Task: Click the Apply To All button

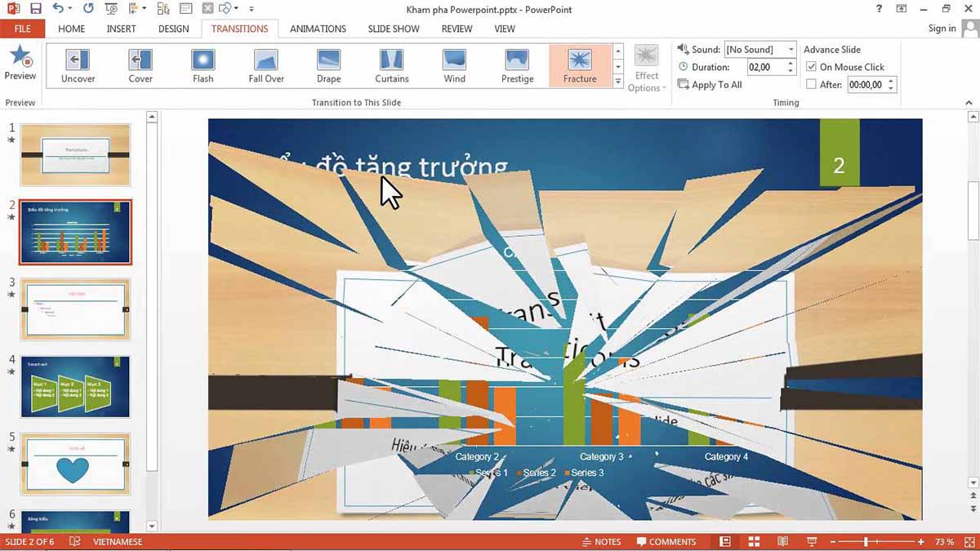Action: tap(710, 85)
